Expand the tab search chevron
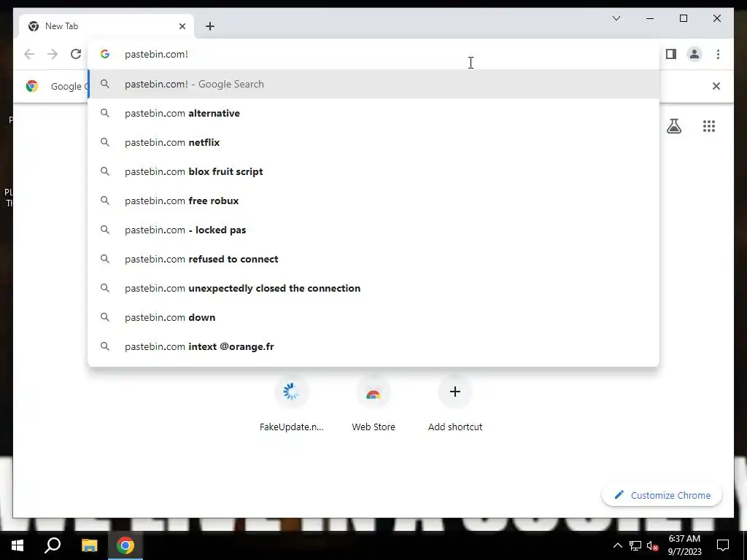This screenshot has width=747, height=560. point(616,18)
